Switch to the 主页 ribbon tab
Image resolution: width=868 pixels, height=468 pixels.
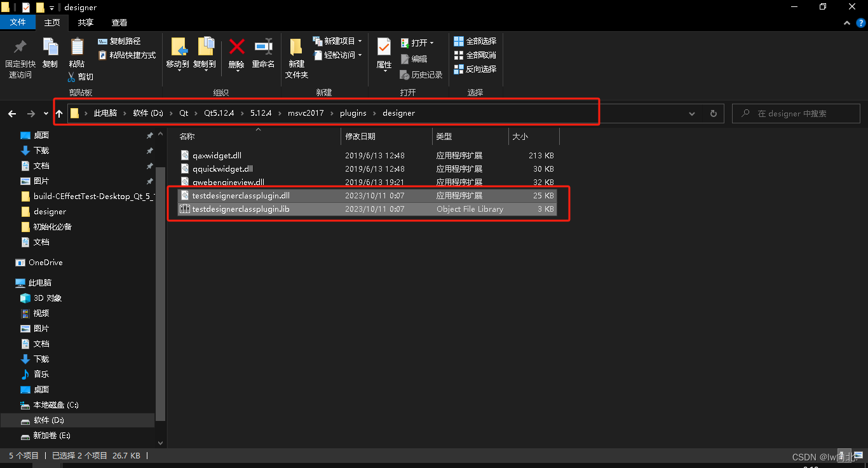click(52, 23)
